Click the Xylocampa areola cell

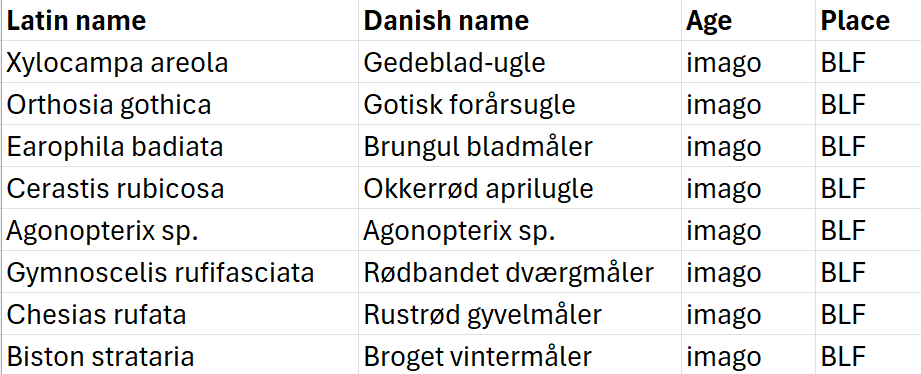click(180, 62)
